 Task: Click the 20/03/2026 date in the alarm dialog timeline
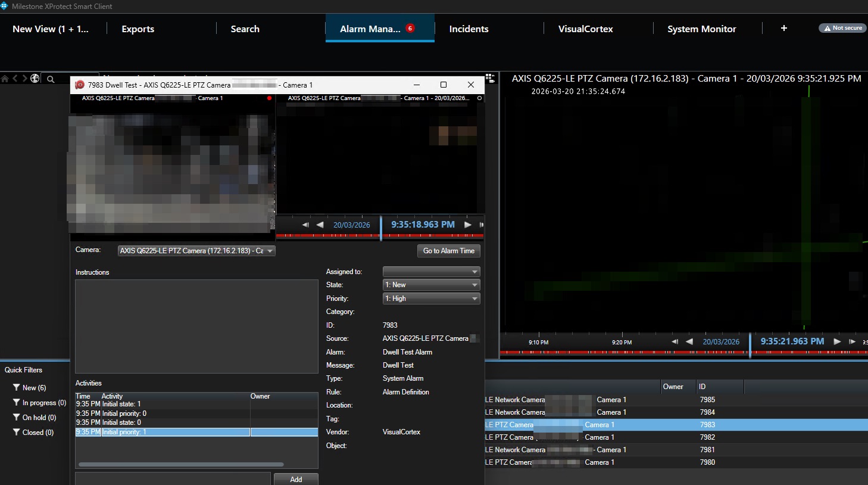click(351, 225)
